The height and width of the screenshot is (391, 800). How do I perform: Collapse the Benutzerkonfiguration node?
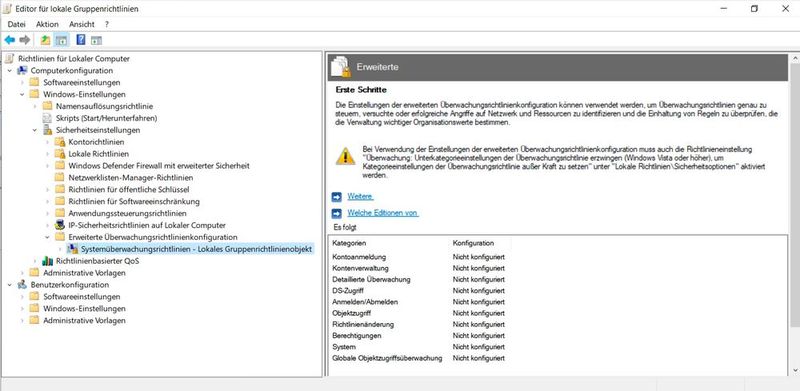pos(9,285)
